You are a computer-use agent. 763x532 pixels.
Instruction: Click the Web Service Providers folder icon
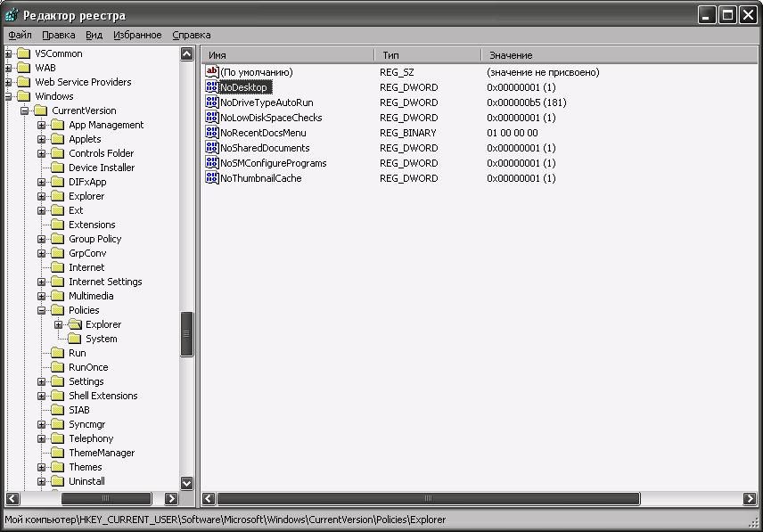24,82
